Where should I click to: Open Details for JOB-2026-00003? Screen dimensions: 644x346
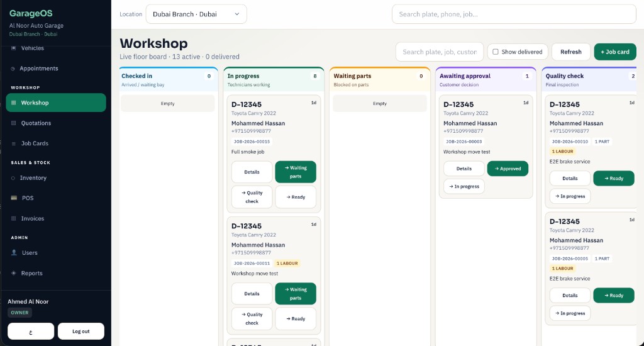(x=464, y=169)
